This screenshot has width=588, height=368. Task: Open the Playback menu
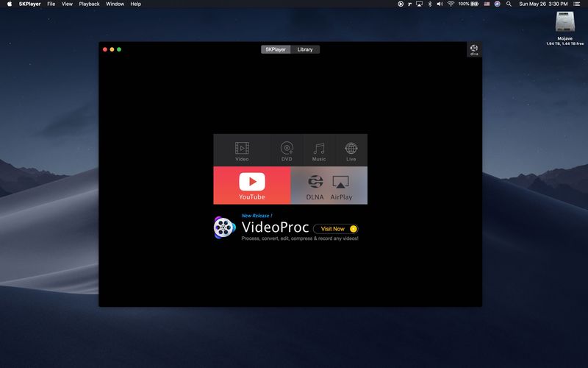click(x=89, y=4)
